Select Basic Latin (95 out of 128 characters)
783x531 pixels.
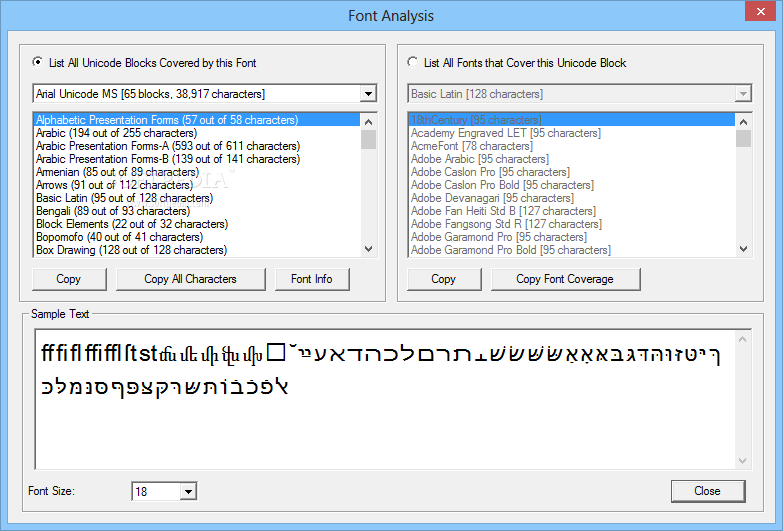(197, 198)
